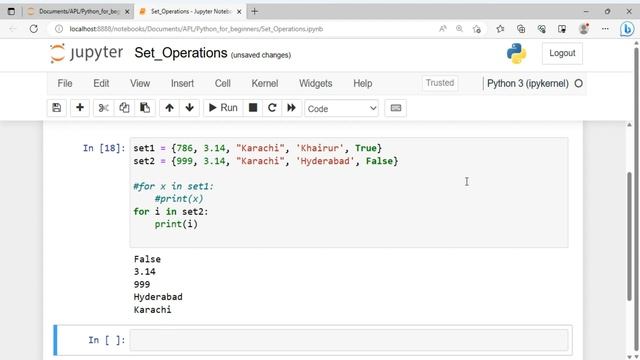
Task: Click the 999 output line
Action: [x=142, y=284]
